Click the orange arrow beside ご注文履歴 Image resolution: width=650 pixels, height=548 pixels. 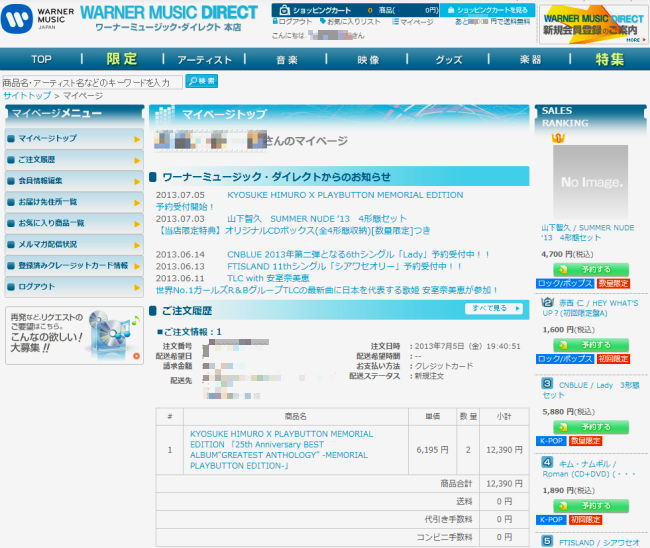[x=137, y=160]
